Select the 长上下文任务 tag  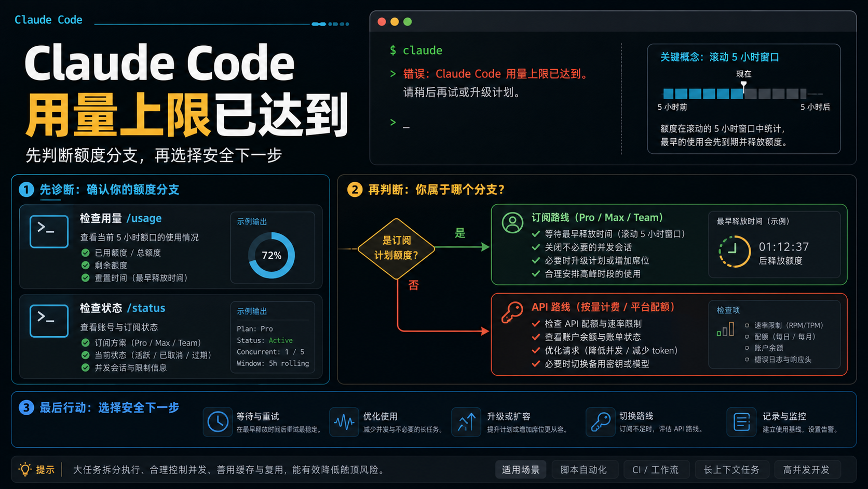pos(731,469)
